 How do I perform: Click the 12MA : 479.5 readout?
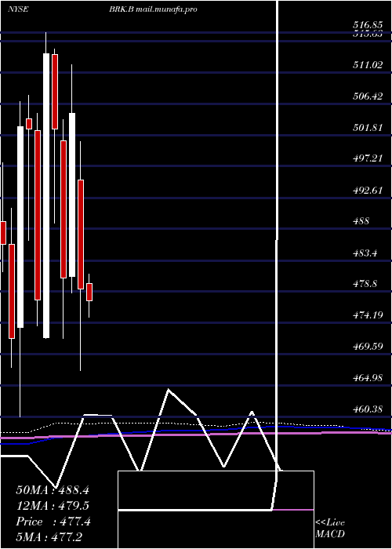pos(53,506)
